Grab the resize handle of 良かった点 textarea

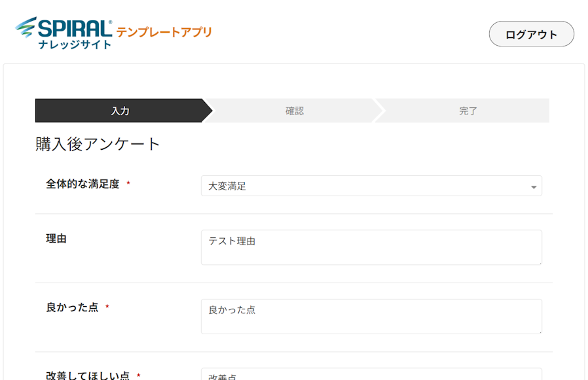pyautogui.click(x=540, y=332)
